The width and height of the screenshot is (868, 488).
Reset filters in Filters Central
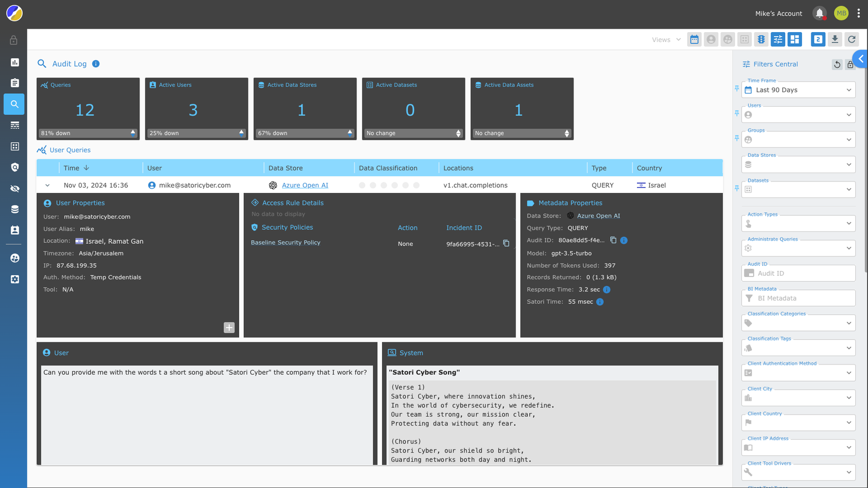tap(837, 65)
